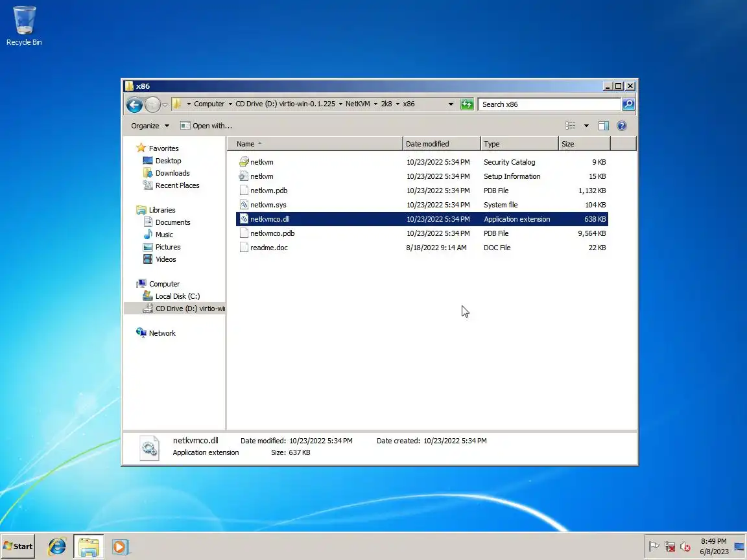
Task: Open the Organize menu
Action: (x=150, y=126)
